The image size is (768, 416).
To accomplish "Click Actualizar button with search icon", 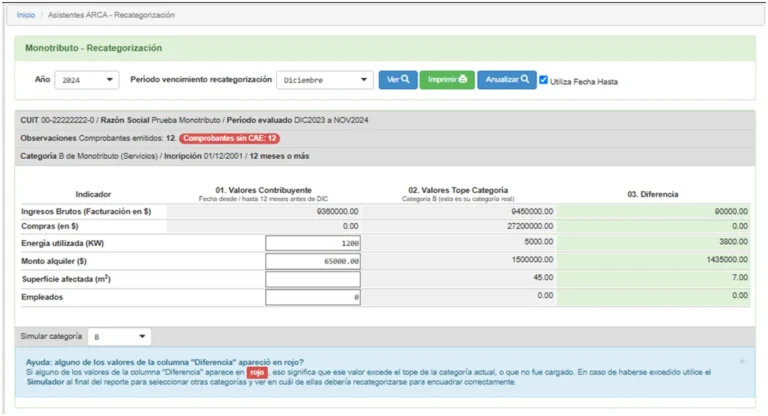I will pyautogui.click(x=506, y=79).
